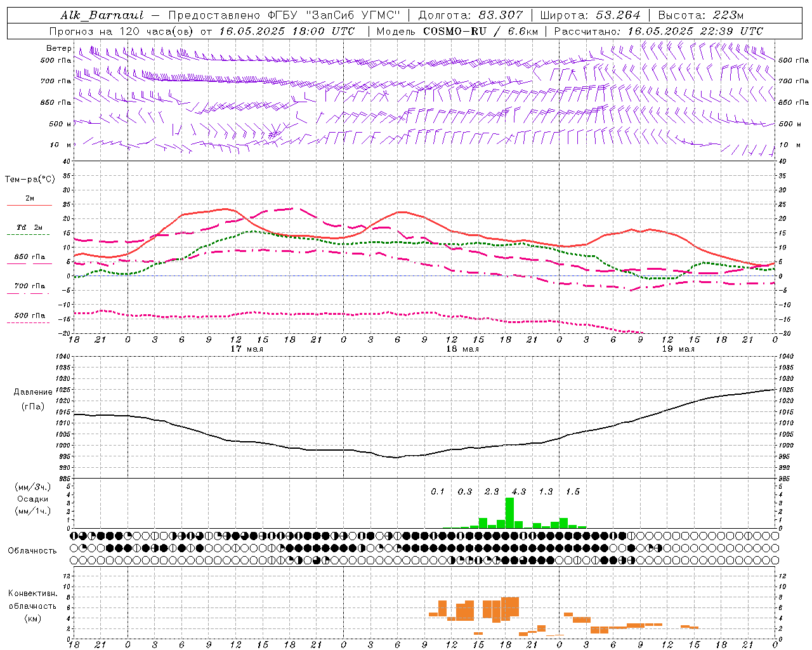
Task: Click the (мм/1ч.) precipitation unit label
Action: [32, 511]
